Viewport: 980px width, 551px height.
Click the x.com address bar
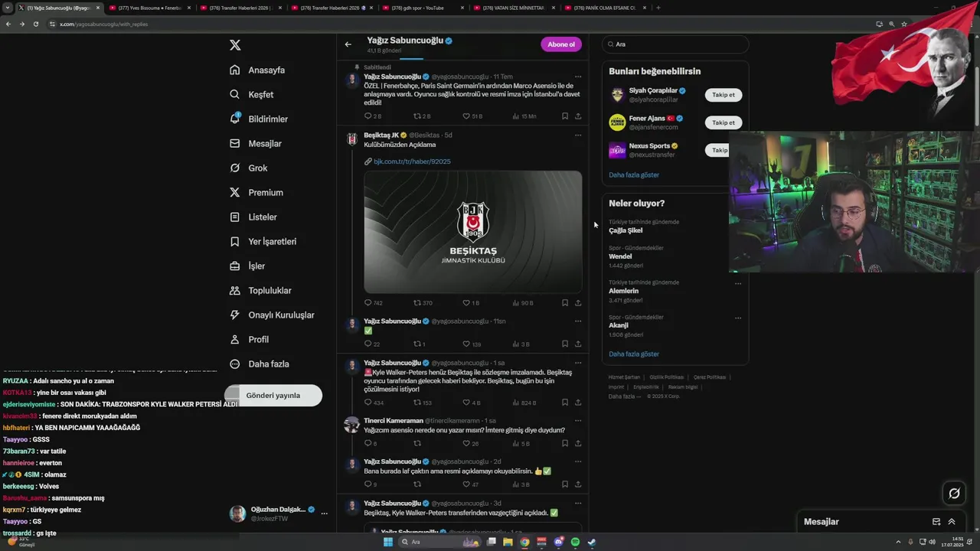pyautogui.click(x=459, y=24)
